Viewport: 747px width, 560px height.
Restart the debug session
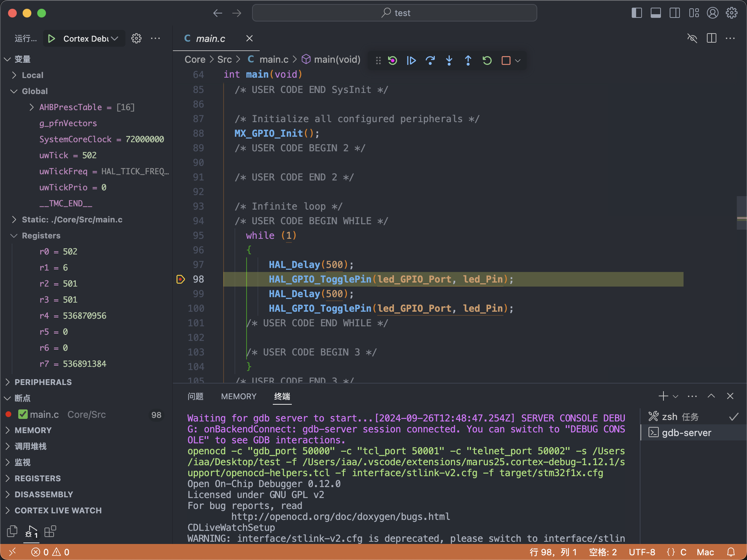[x=487, y=61]
